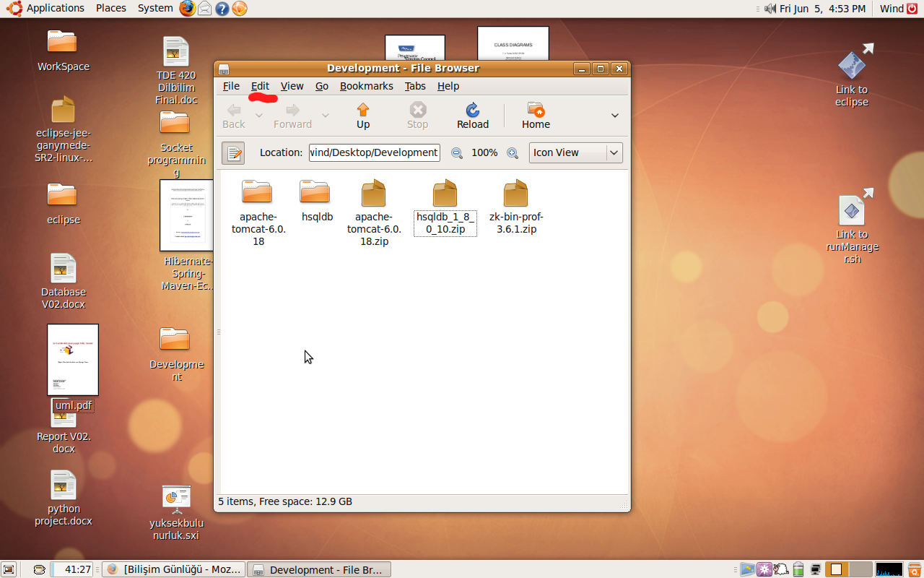Go to the Home folder via toolbar
Screen dimensions: 924x578
pos(536,116)
